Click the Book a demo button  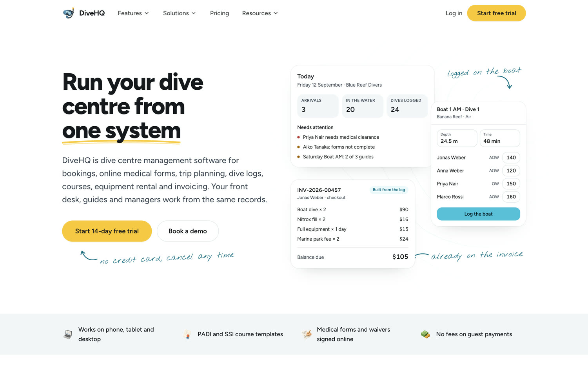click(x=188, y=231)
